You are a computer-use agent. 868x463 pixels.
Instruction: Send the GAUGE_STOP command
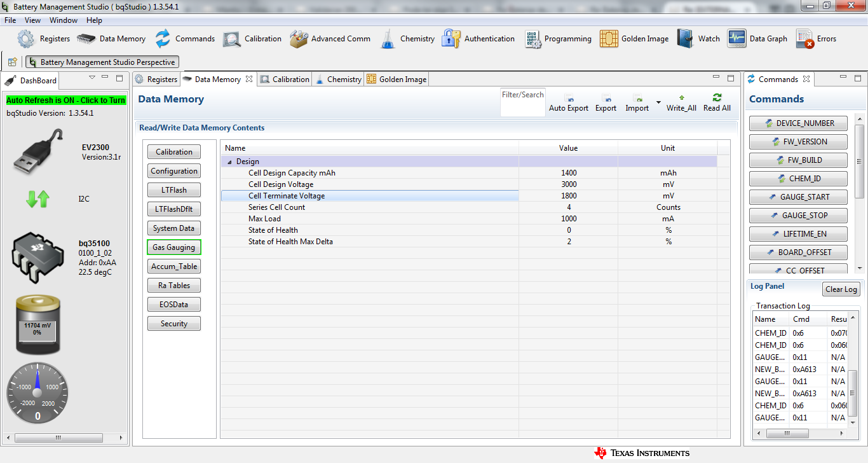[799, 216]
